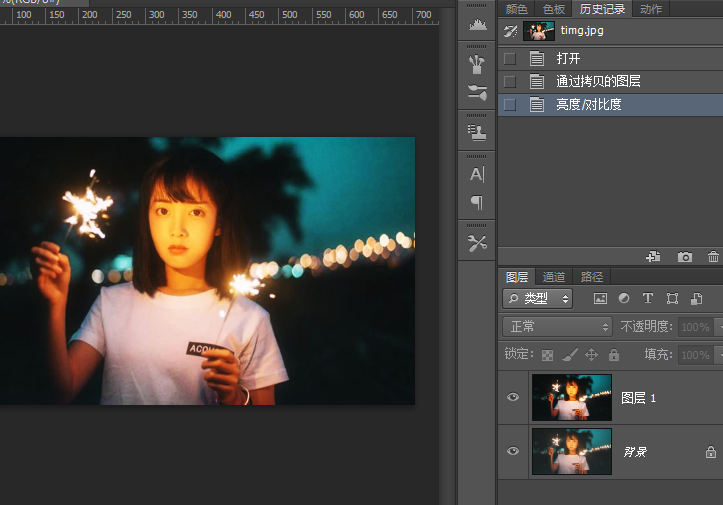Switch to the 通道 tab
The height and width of the screenshot is (505, 723).
coord(553,277)
